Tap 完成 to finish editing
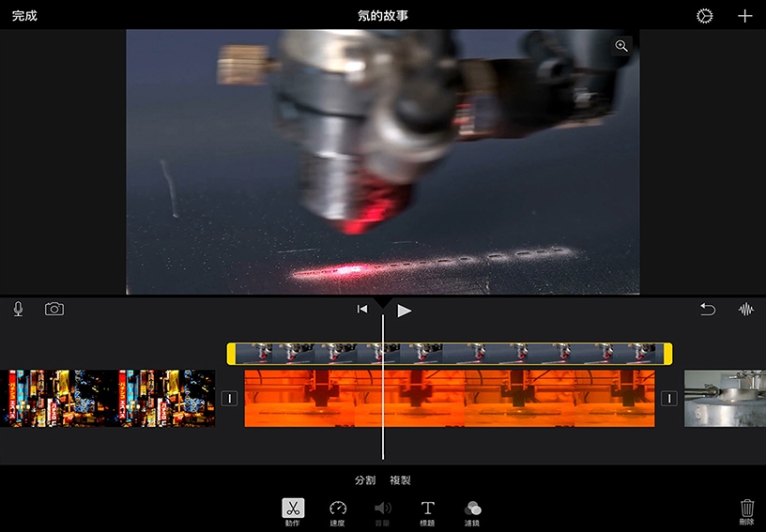This screenshot has height=532, width=766. 24,16
